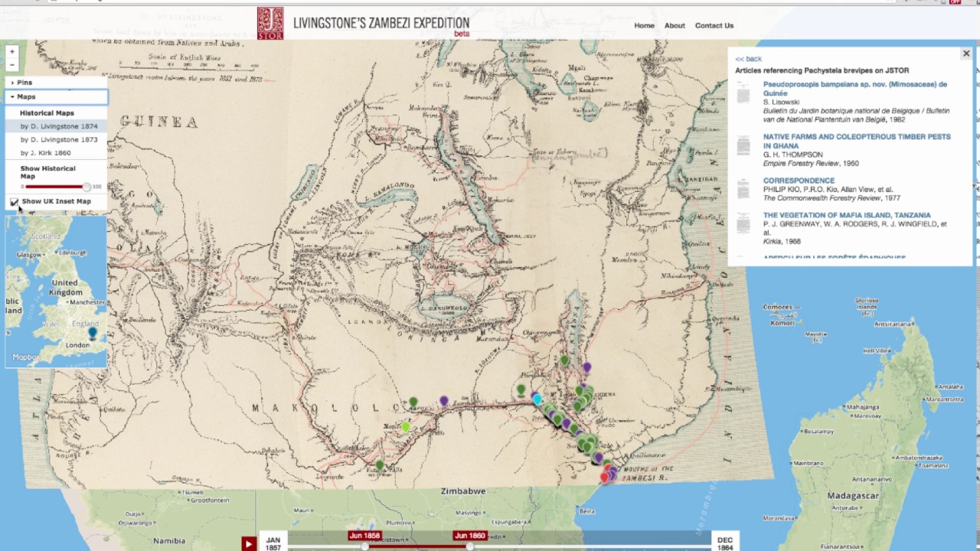Click the 'Show Historical Map' label
Image resolution: width=980 pixels, height=551 pixels.
coord(47,172)
